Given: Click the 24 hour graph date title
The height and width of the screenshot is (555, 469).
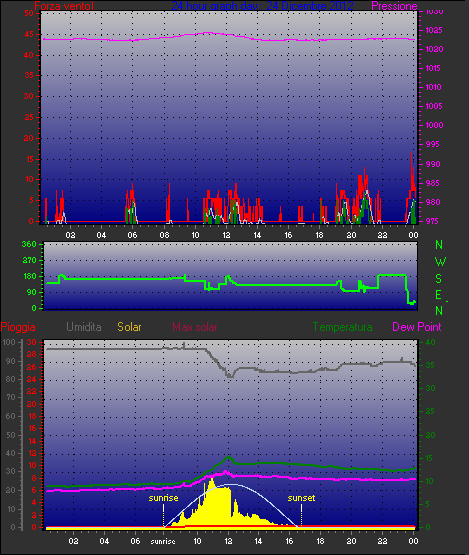Looking at the screenshot, I should [x=262, y=6].
